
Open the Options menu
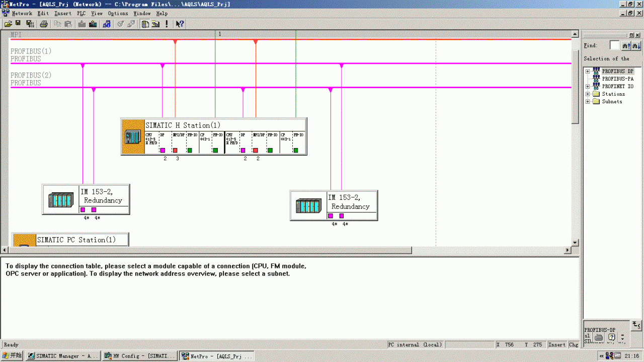click(118, 14)
